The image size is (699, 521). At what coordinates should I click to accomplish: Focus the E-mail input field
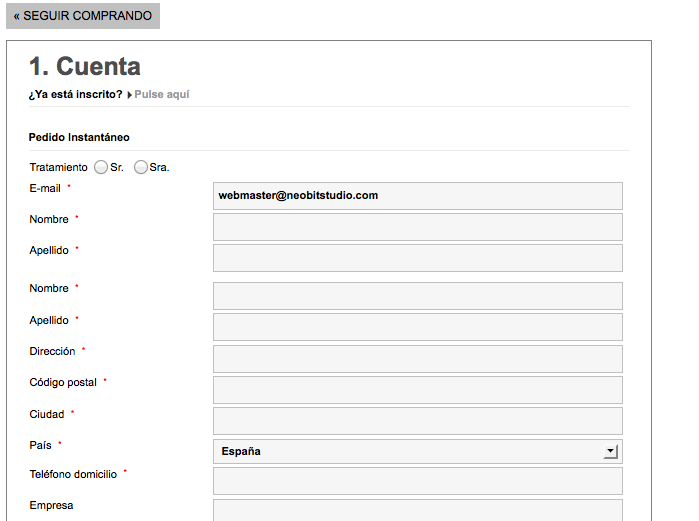coord(418,196)
